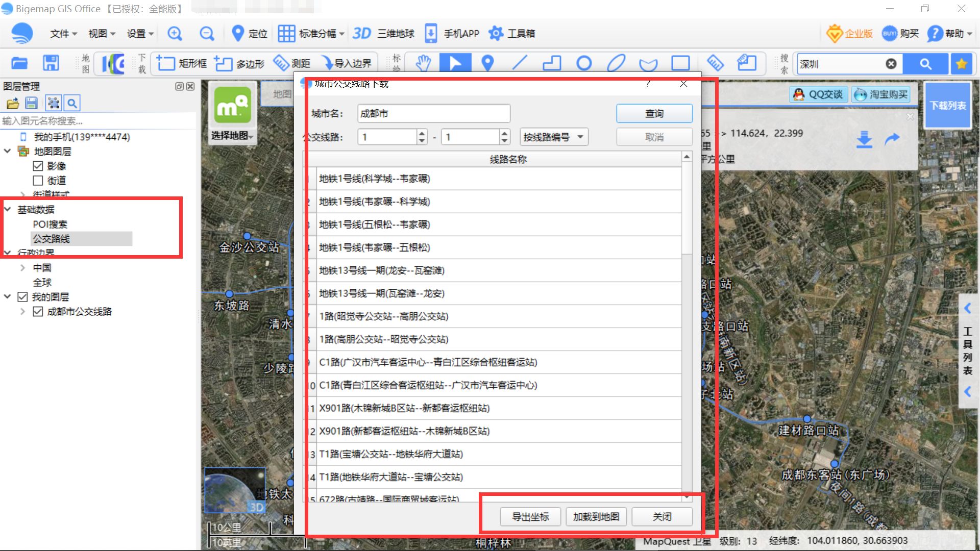The height and width of the screenshot is (551, 980).
Task: Click the save disk icon in toolbar
Action: [x=51, y=63]
